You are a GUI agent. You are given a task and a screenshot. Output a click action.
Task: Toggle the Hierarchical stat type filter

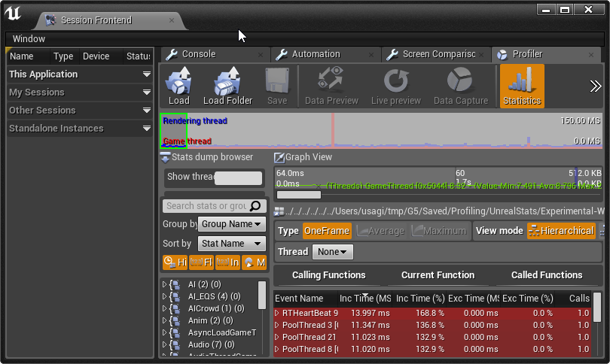pos(175,262)
